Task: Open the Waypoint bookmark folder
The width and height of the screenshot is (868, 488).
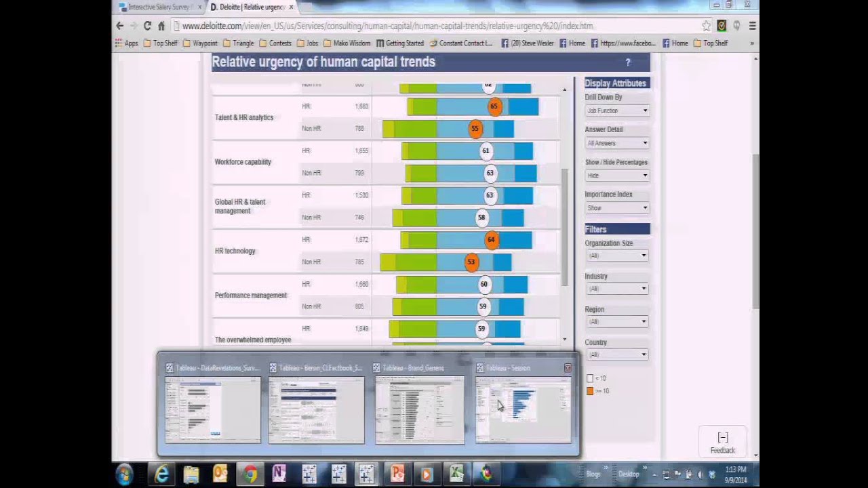Action: pos(200,43)
